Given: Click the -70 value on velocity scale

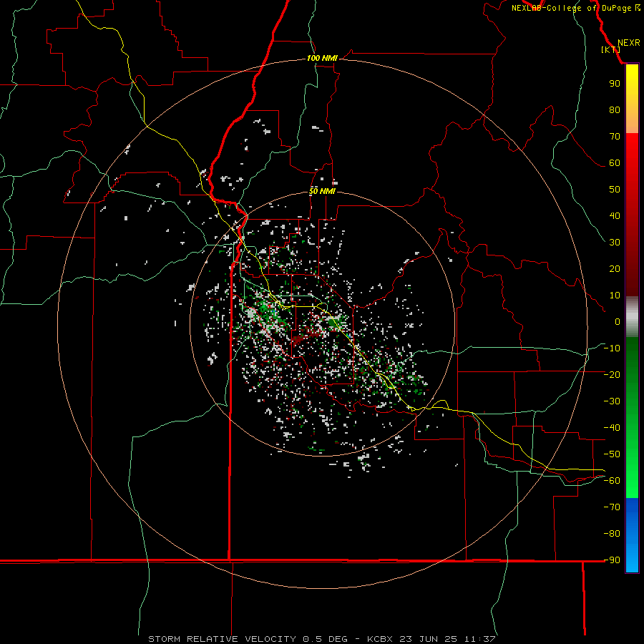Looking at the screenshot, I should click(612, 507).
